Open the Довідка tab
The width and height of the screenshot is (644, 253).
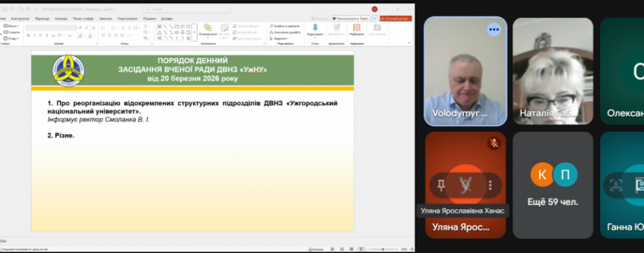[166, 18]
